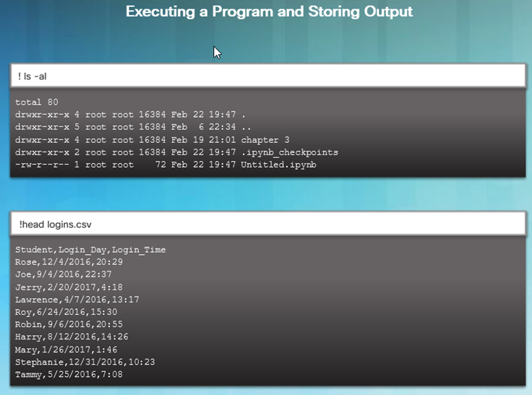Select the Stephanie,12/31/2016 login row
The width and height of the screenshot is (532, 395).
pyautogui.click(x=85, y=362)
